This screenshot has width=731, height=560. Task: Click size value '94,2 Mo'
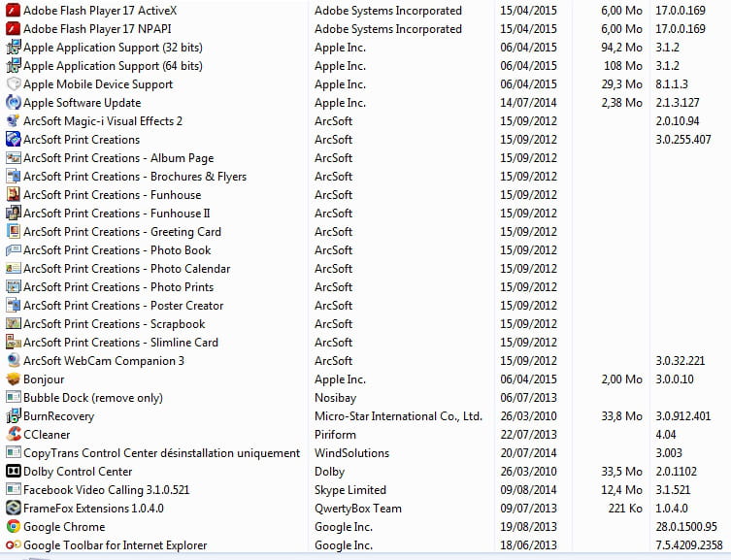[x=622, y=48]
